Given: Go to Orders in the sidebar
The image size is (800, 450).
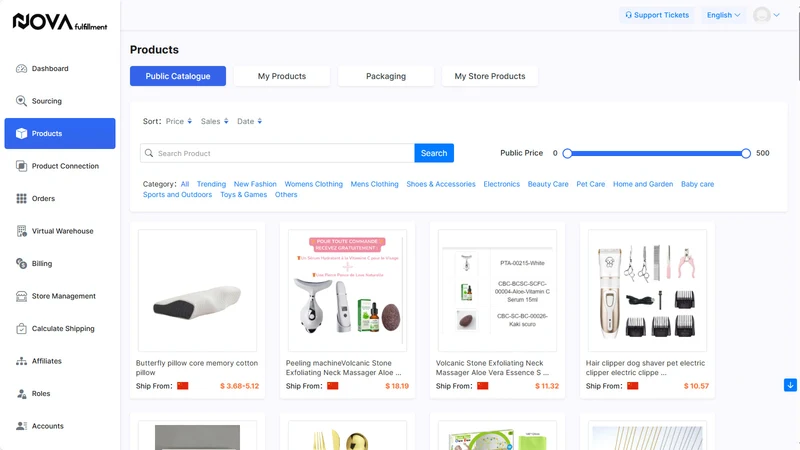Looking at the screenshot, I should click(60, 198).
